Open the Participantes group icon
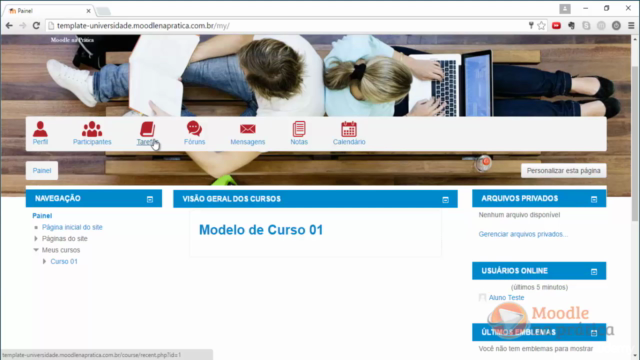Viewport: 640px width, 360px height. tap(92, 129)
